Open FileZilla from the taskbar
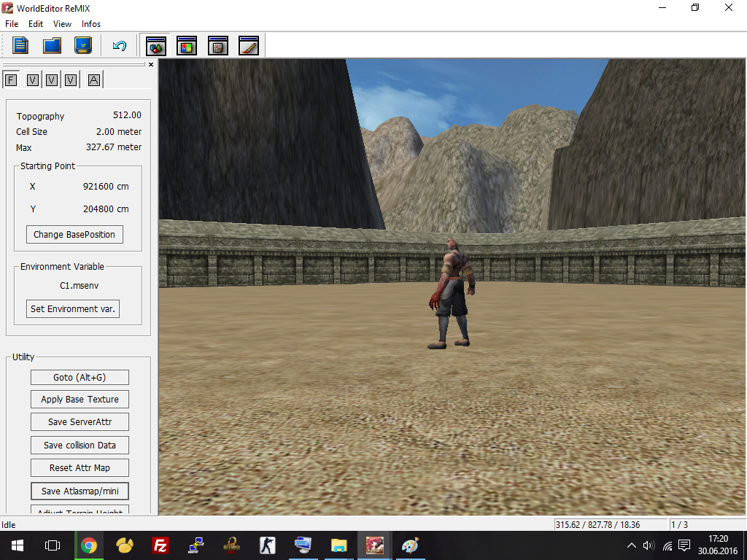Screen dimensions: 747x560 pyautogui.click(x=160, y=545)
